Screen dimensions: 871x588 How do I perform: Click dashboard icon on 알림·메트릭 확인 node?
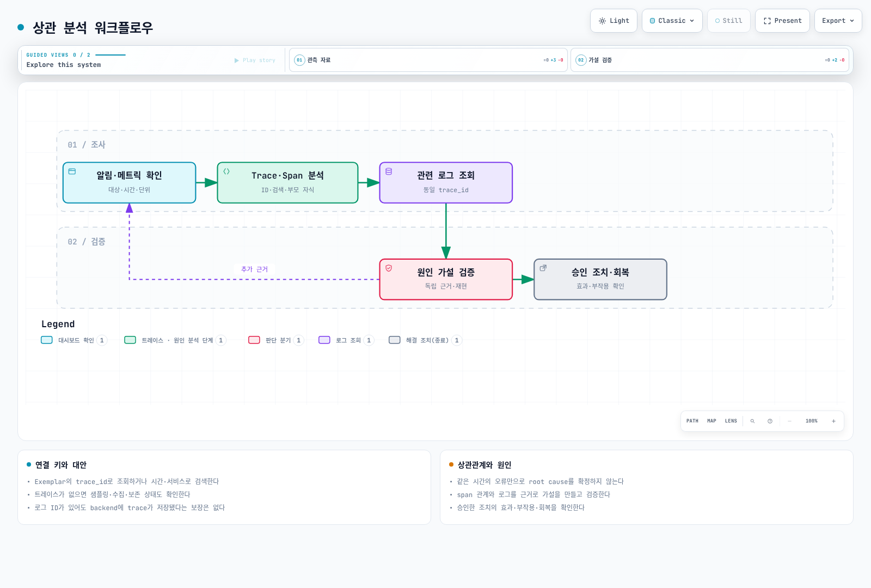72,171
